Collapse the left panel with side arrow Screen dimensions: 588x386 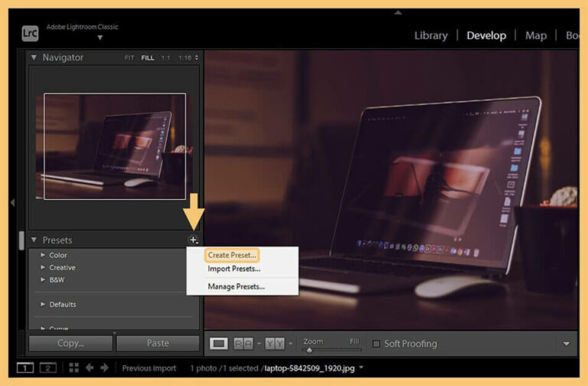[x=12, y=203]
